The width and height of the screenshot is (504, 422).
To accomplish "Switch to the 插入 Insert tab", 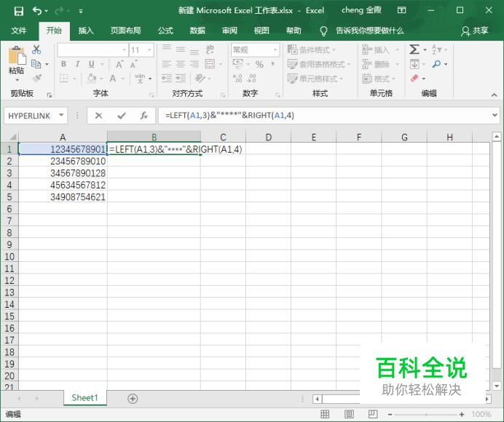I will click(x=86, y=31).
